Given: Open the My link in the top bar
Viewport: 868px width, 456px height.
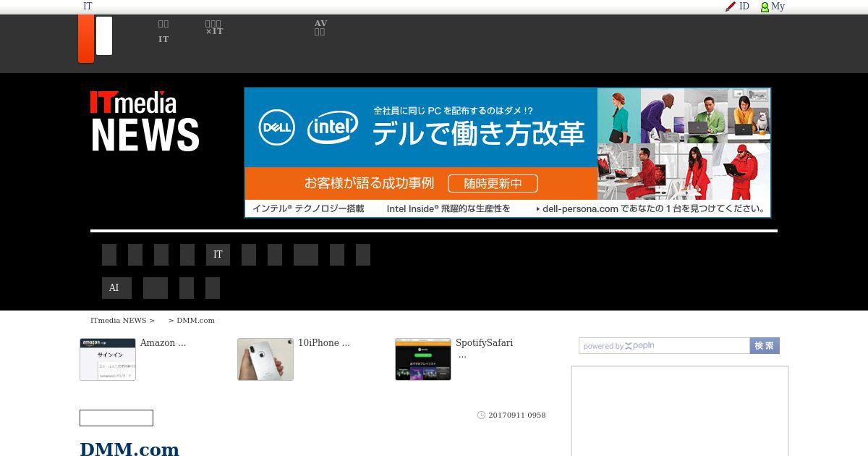Looking at the screenshot, I should click(x=778, y=7).
